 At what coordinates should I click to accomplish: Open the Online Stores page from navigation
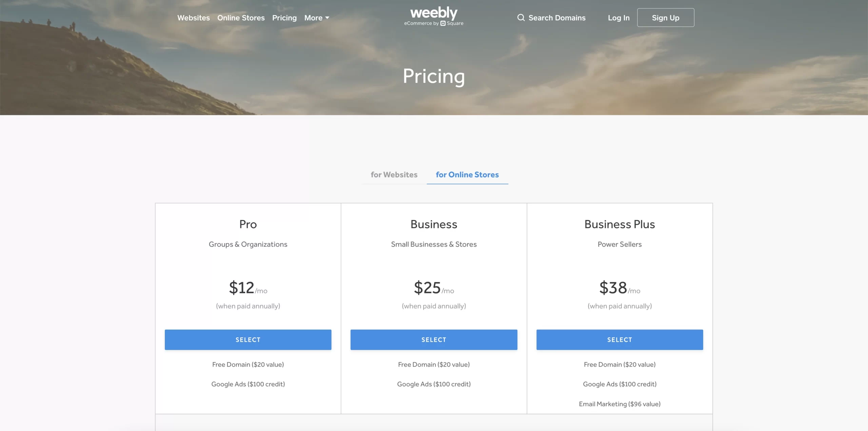coord(241,18)
